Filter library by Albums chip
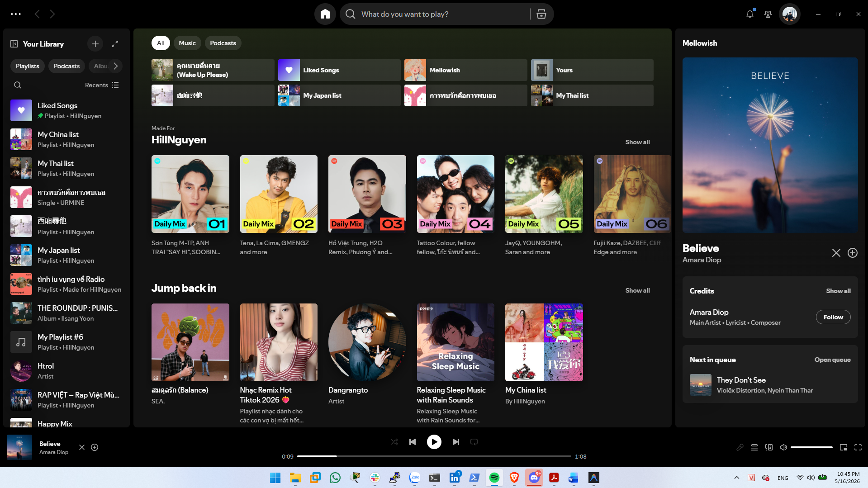The width and height of the screenshot is (868, 488). (100, 66)
